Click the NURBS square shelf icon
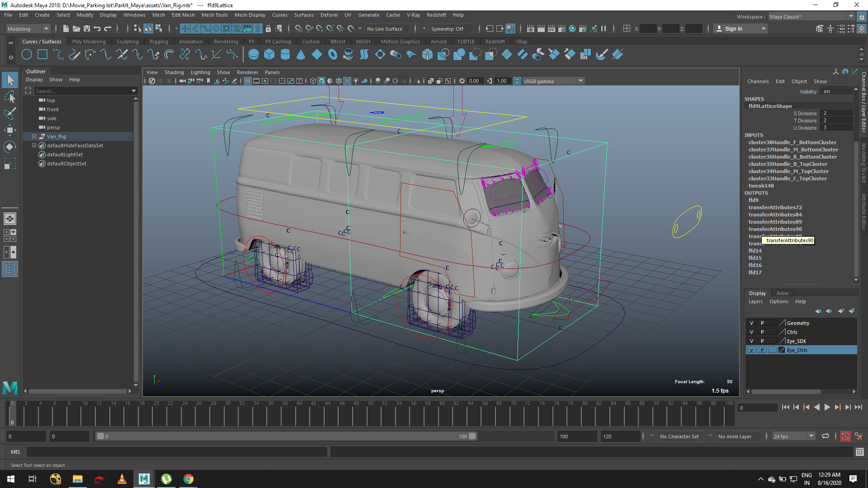 [42, 55]
